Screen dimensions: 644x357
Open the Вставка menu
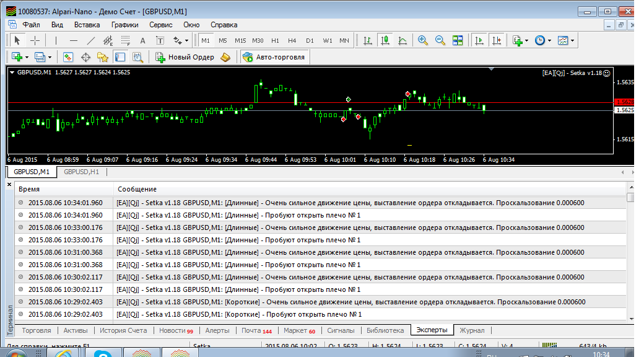tap(87, 25)
